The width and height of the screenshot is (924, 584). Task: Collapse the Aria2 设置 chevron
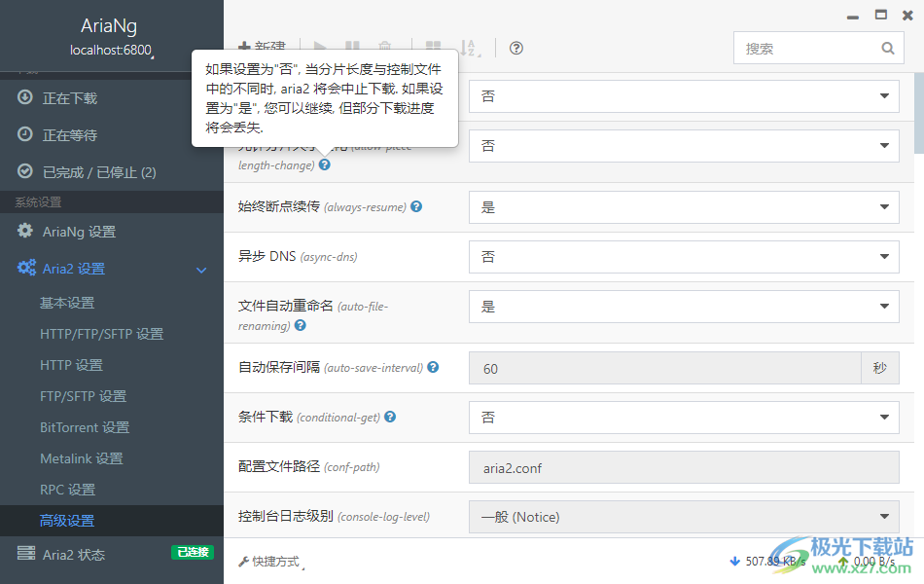[201, 271]
